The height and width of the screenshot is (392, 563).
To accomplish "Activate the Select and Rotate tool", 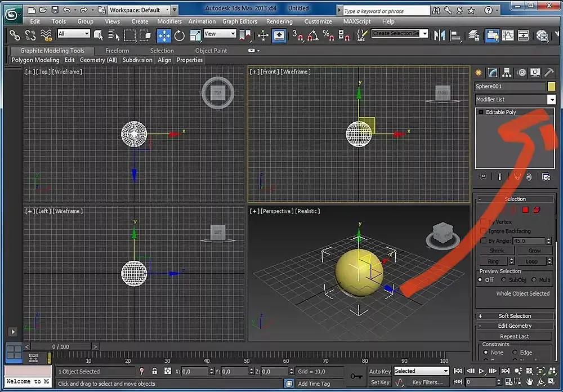I will click(180, 35).
